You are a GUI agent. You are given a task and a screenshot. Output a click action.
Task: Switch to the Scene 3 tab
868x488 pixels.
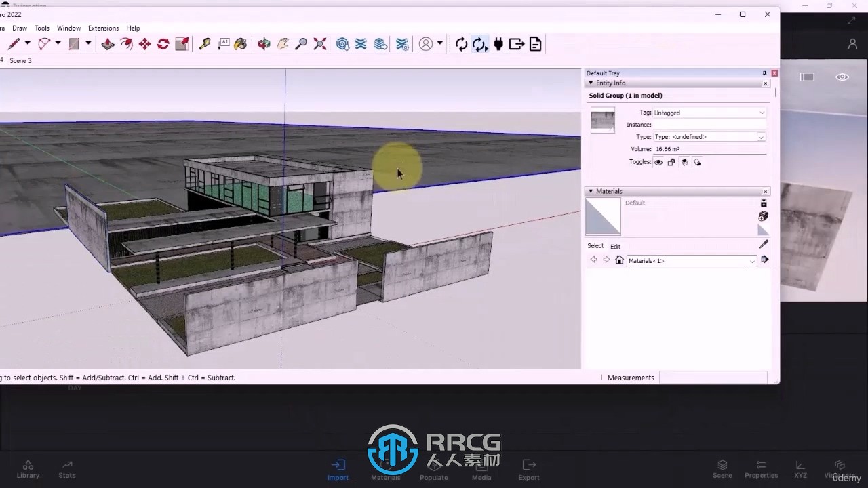pos(20,60)
